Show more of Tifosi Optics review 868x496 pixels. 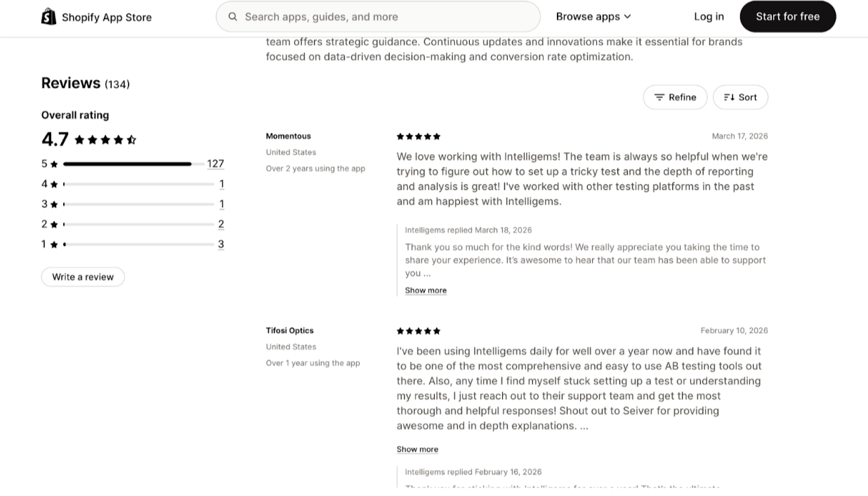[417, 450]
